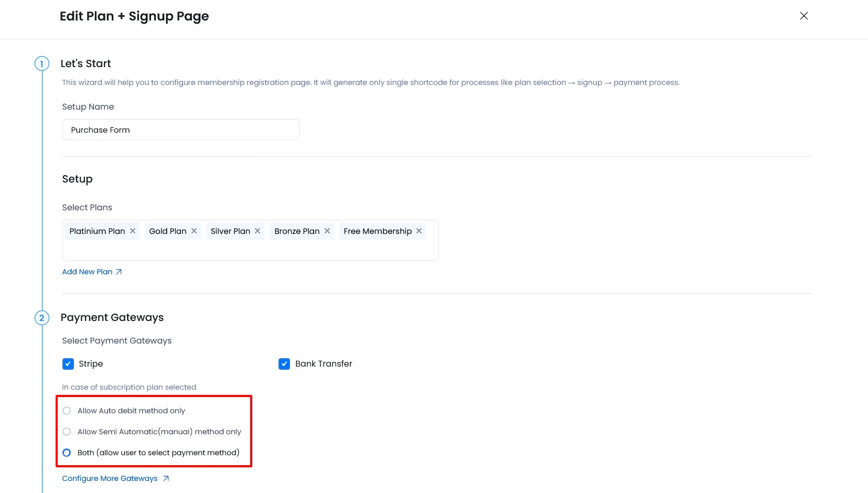Remove the Platinium Plan tag
Screen dimensions: 868x493
(133, 231)
